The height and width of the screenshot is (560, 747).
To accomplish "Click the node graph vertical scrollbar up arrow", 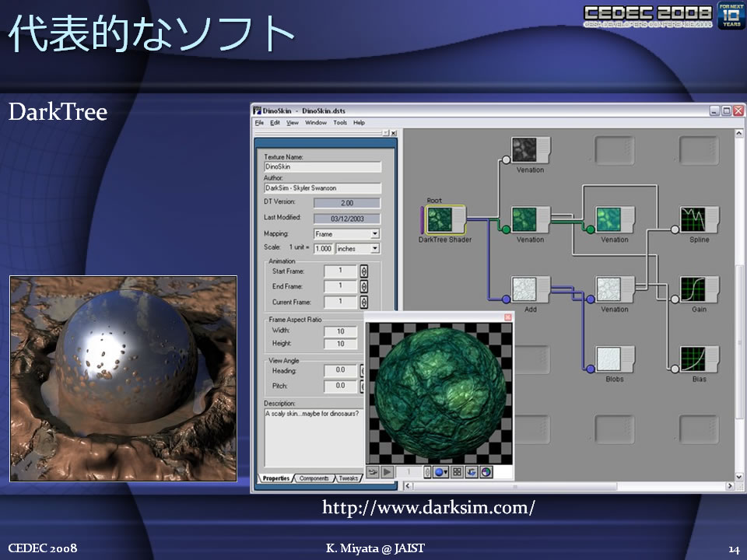I will click(739, 134).
